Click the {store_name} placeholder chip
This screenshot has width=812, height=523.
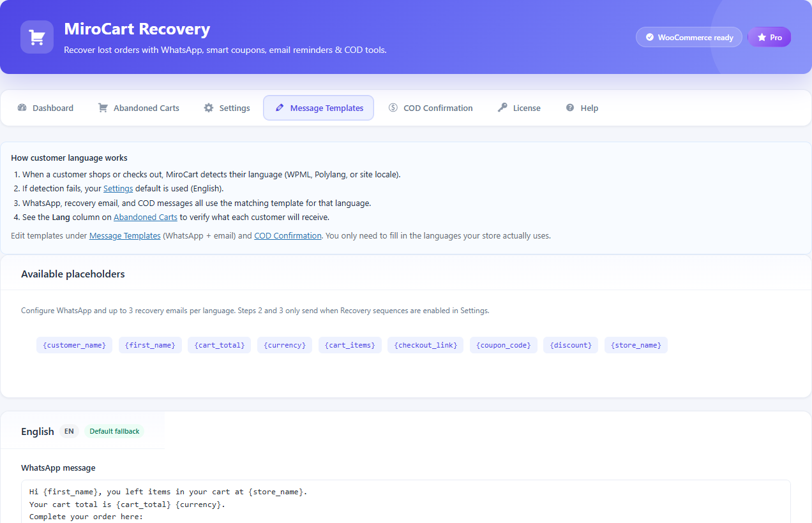636,345
